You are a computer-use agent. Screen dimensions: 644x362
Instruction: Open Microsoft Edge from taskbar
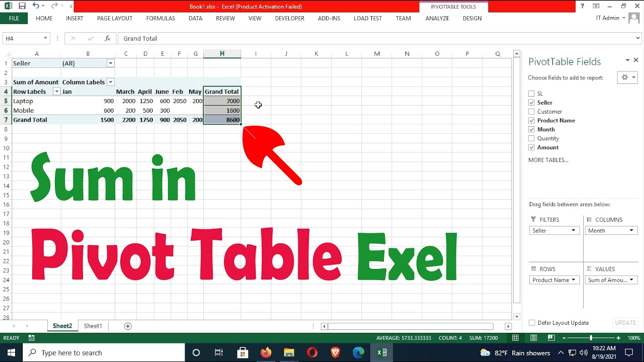pyautogui.click(x=358, y=352)
